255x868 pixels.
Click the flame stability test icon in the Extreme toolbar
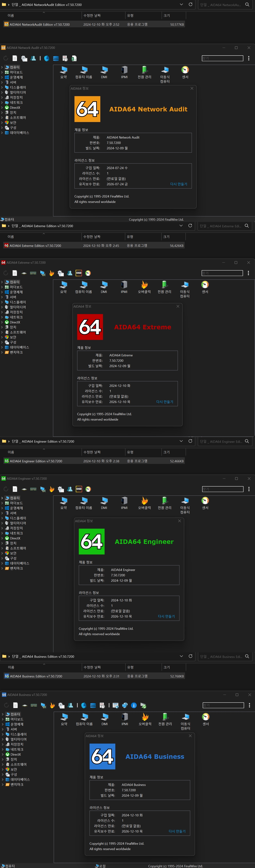click(x=52, y=273)
